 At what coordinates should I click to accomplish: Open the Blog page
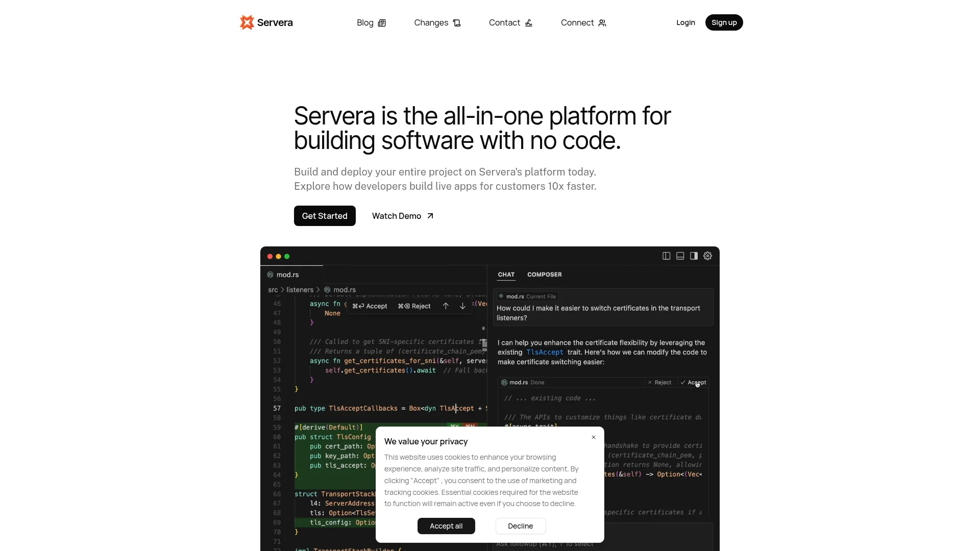(371, 22)
